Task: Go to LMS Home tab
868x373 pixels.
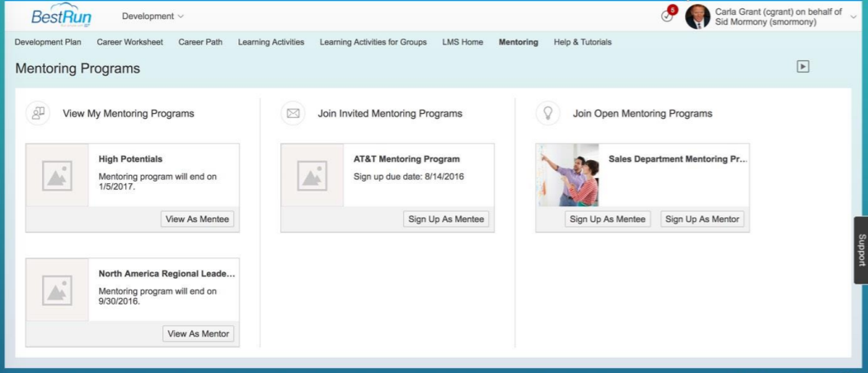Action: 462,42
